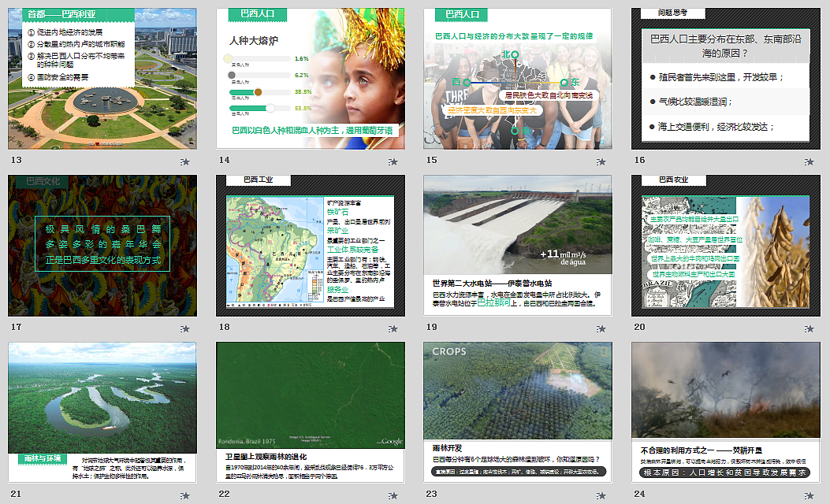Click animation star icon under slide 19
Viewport: 830px width, 504px height.
click(601, 329)
